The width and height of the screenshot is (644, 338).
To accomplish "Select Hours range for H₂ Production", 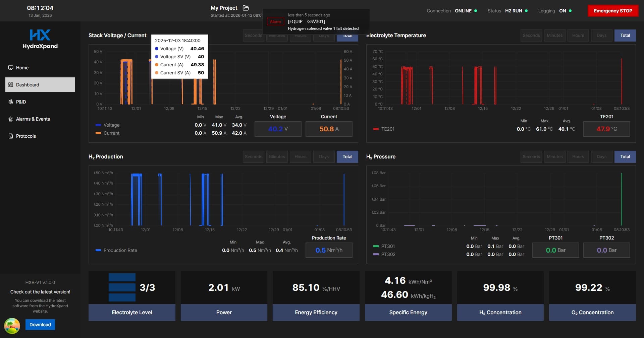I will click(x=300, y=157).
